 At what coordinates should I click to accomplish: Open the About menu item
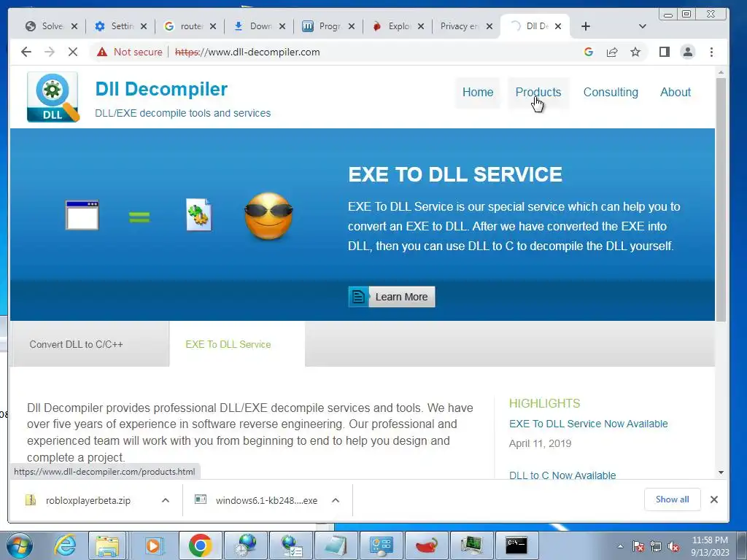pos(676,93)
